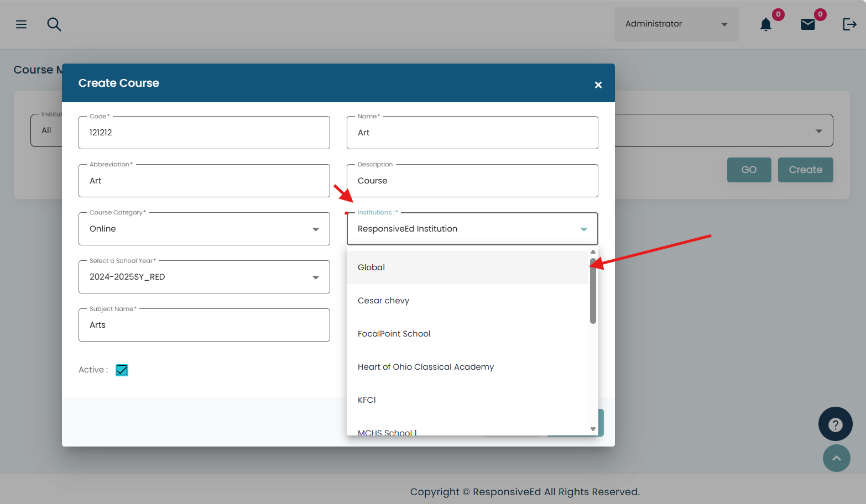866x504 pixels.
Task: Open the mail messages icon
Action: [807, 24]
